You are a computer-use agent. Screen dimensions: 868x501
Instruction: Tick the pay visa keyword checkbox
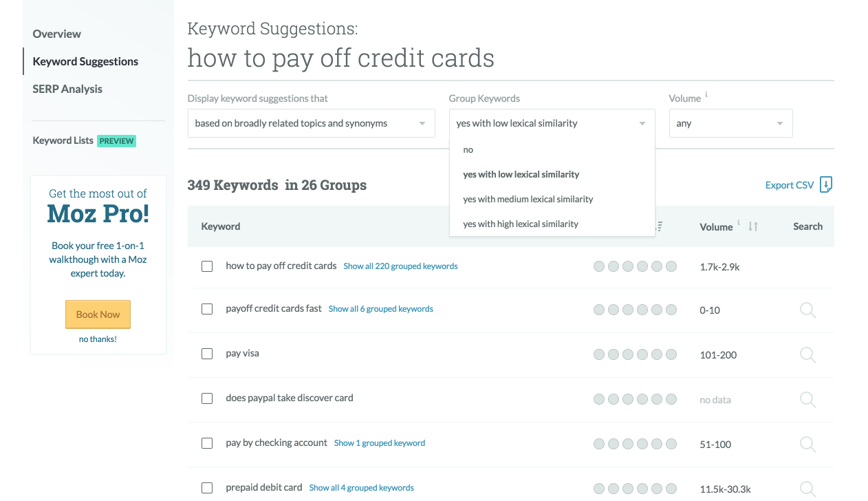tap(207, 354)
